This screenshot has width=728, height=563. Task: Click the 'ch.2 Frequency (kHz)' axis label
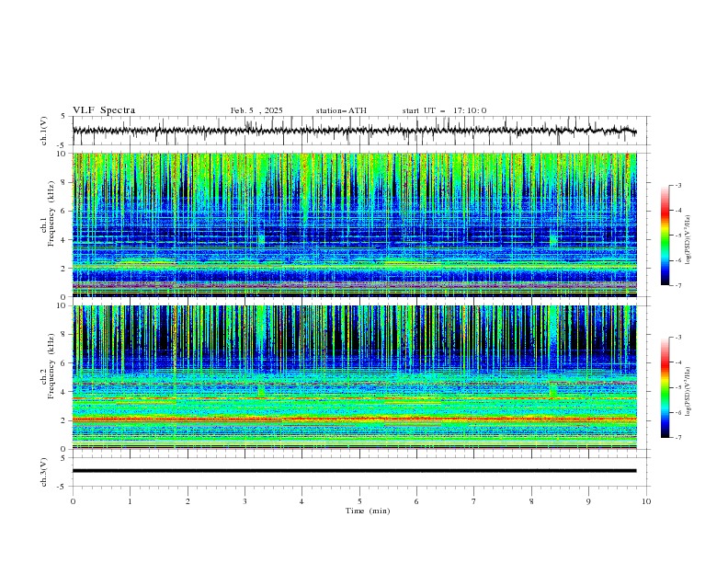[x=48, y=365]
